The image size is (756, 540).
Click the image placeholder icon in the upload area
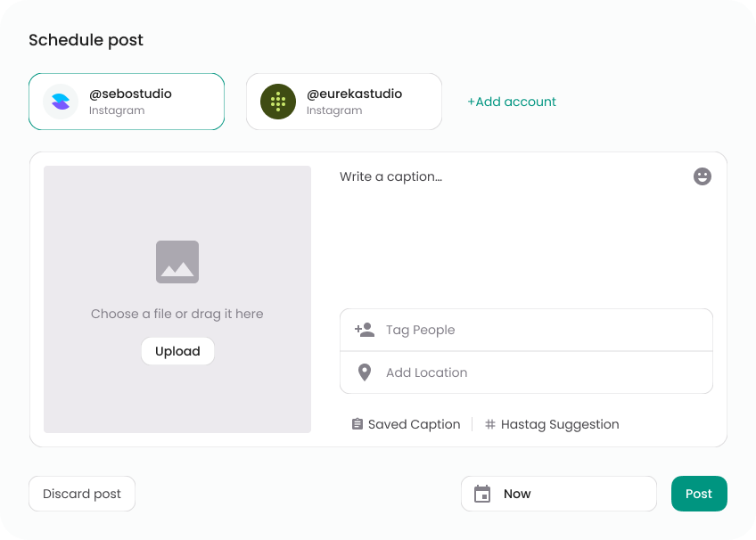(177, 262)
